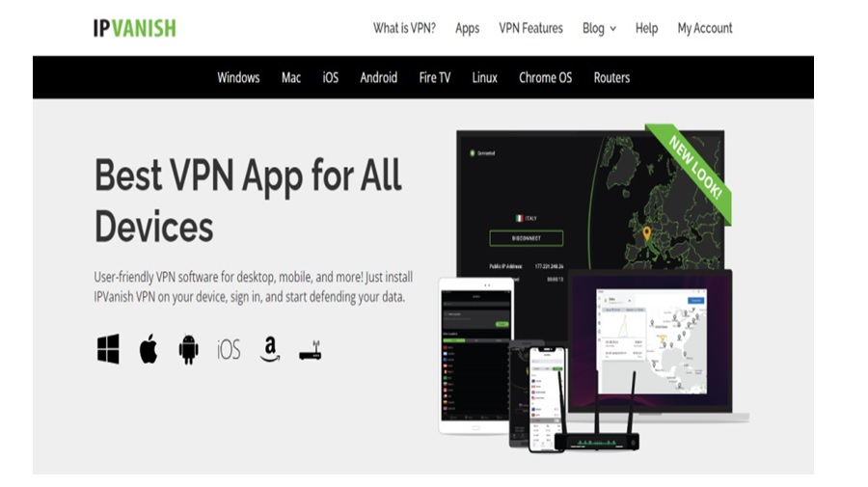Click the IPVanish logo

[x=134, y=28]
